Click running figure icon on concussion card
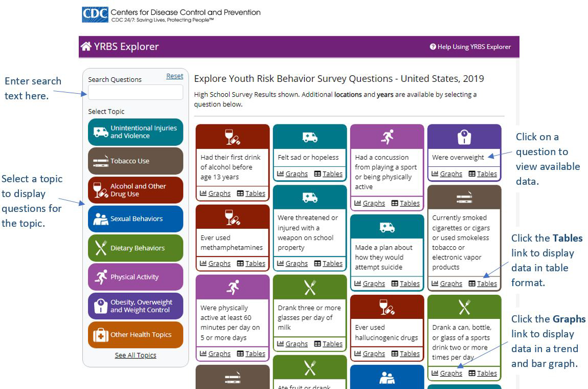This screenshot has height=389, width=588. click(387, 137)
